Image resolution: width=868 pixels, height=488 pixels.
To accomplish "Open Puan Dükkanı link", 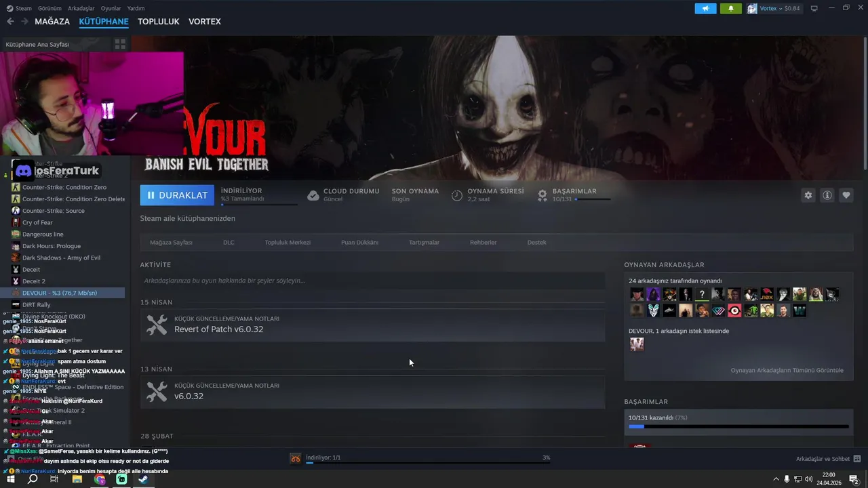I will (x=359, y=242).
